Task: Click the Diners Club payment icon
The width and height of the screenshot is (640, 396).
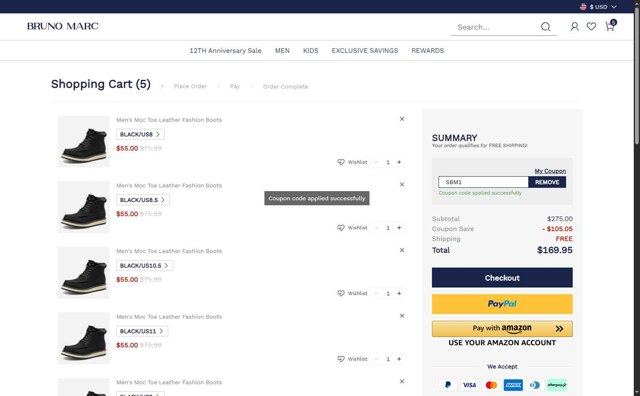Action: (x=535, y=385)
